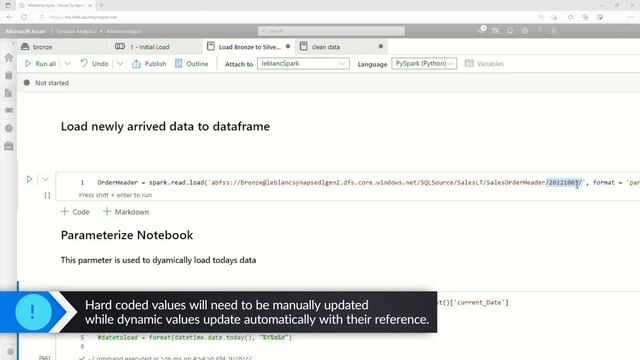Click unsaved dot on Load Bronze to Silver tab
This screenshot has height=360, width=640.
(x=288, y=47)
